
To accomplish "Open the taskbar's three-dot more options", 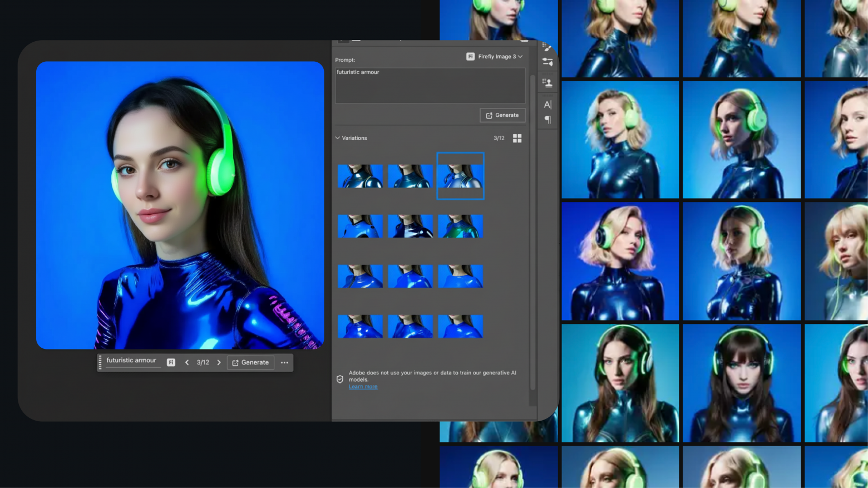I will pos(284,362).
